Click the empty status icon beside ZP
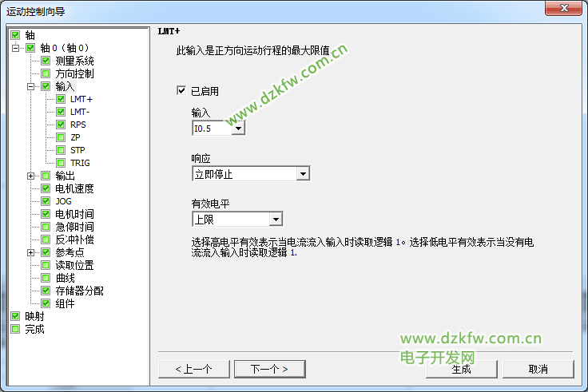Image resolution: width=588 pixels, height=392 pixels. click(61, 137)
